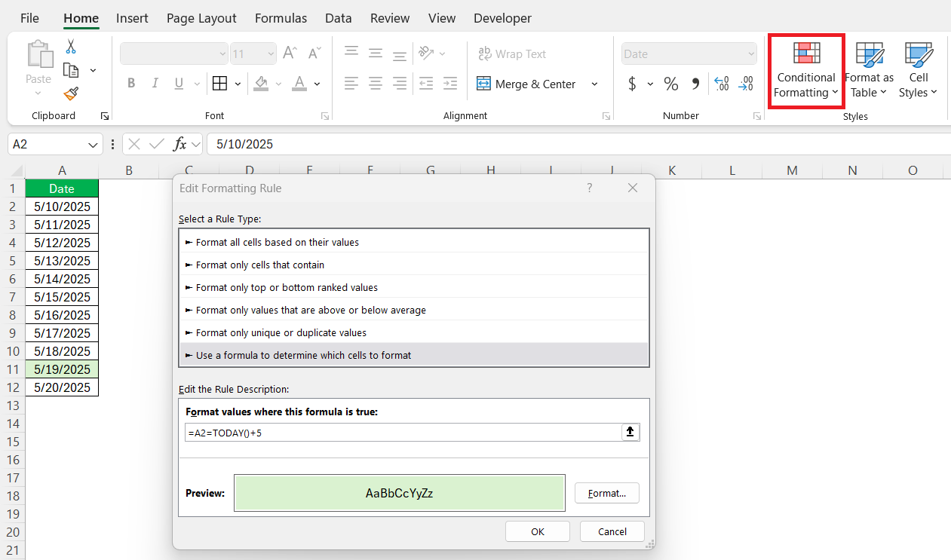Switch to the Developer tab
This screenshot has height=560, width=951.
tap(502, 18)
